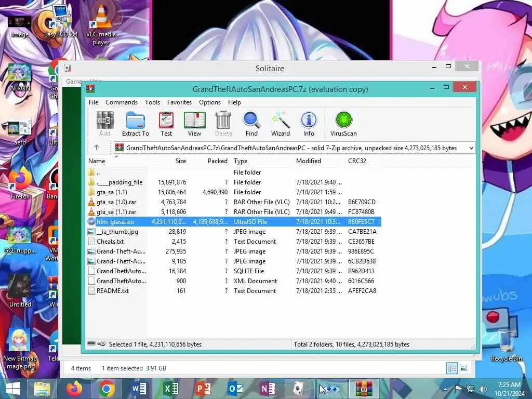The width and height of the screenshot is (532, 399).
Task: Sort by CRC32 column header
Action: click(x=363, y=161)
